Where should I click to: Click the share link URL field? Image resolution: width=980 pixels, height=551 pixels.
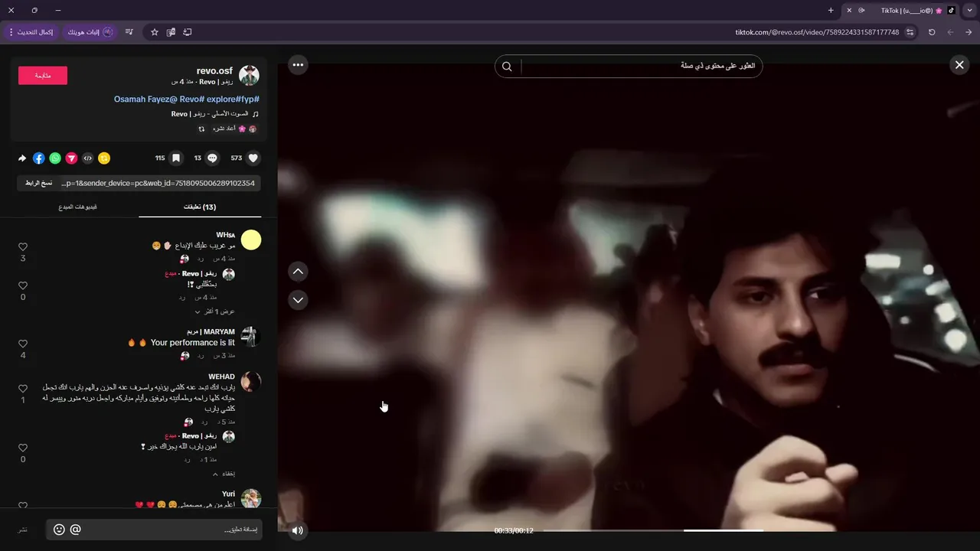click(158, 183)
